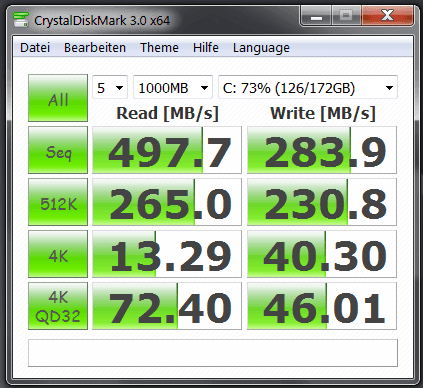Run all benchmarks with the All button
The image size is (424, 388).
[x=58, y=98]
